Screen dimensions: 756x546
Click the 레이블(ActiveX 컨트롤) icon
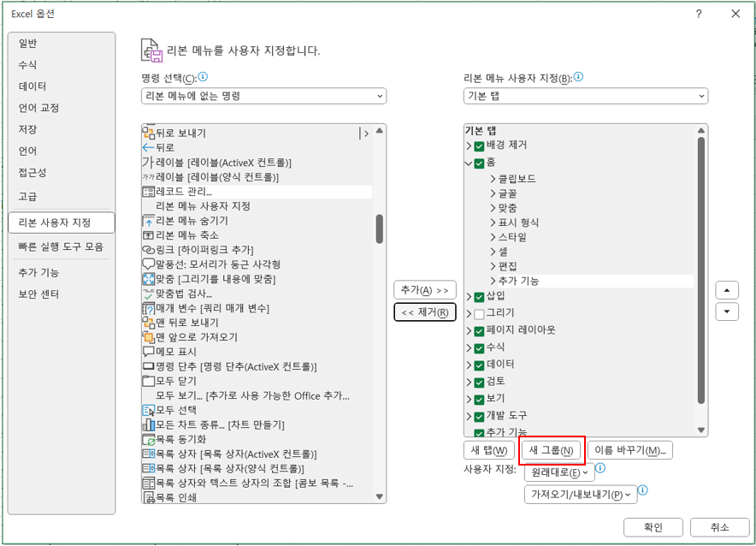click(149, 163)
